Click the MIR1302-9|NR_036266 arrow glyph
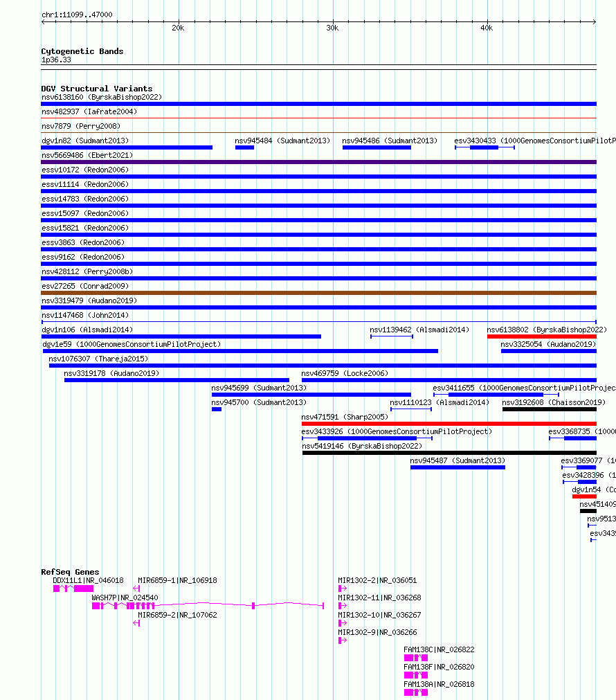The image size is (616, 700). (x=343, y=640)
